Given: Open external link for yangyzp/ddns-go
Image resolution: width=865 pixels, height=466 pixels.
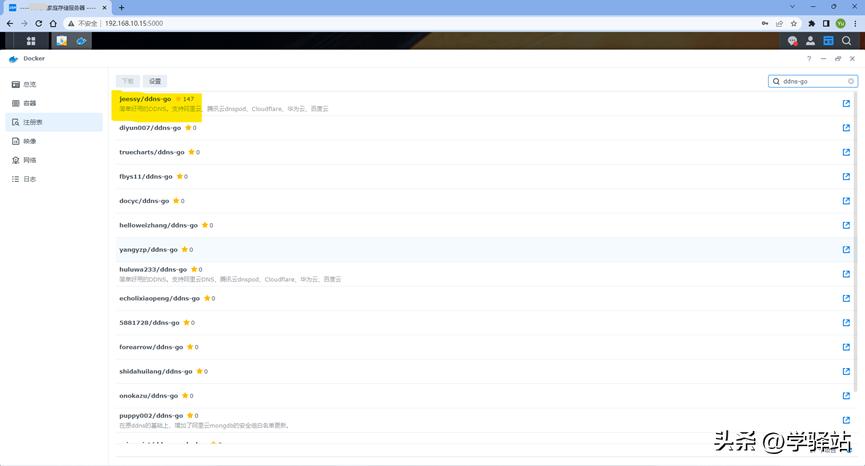Looking at the screenshot, I should 846,250.
